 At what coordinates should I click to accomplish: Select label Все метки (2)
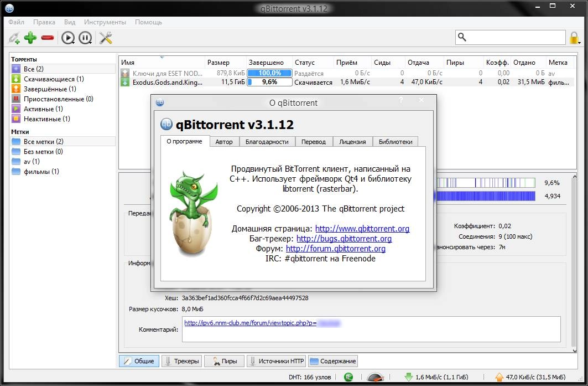click(x=63, y=142)
